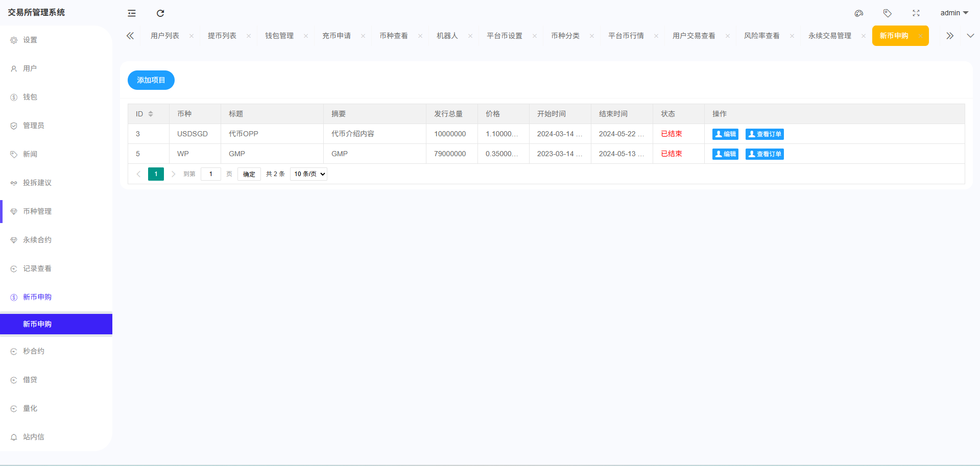Open the theme palette icon
Image resolution: width=980 pixels, height=466 pixels.
(x=859, y=13)
